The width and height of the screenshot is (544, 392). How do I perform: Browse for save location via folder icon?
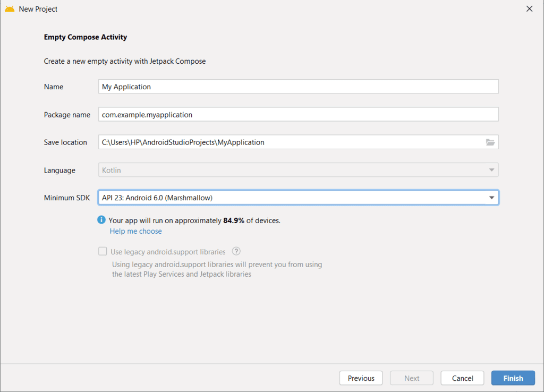tap(490, 142)
